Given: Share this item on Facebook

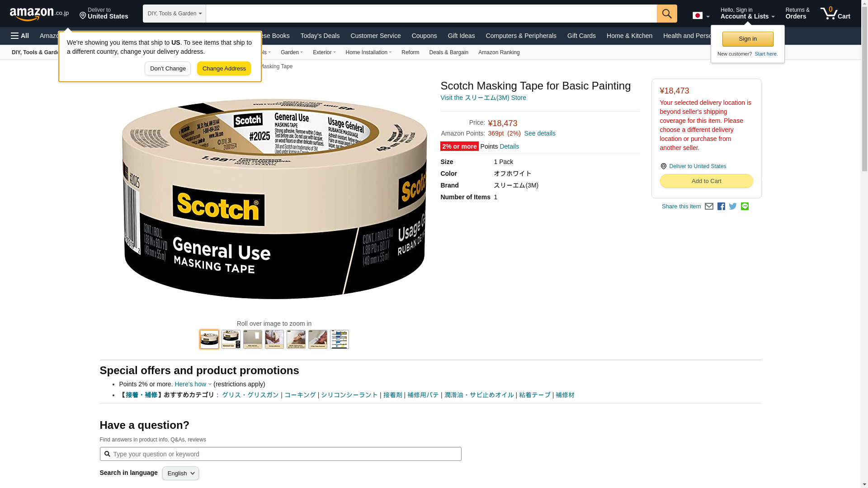Looking at the screenshot, I should click(721, 206).
